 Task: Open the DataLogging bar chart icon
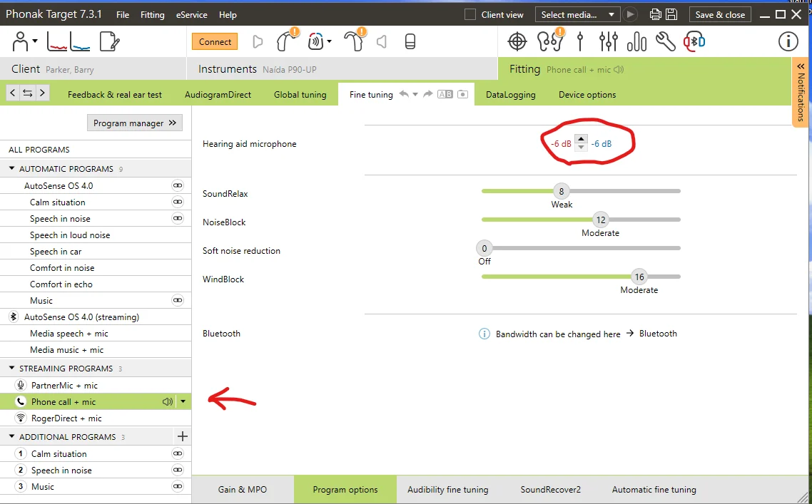[636, 41]
